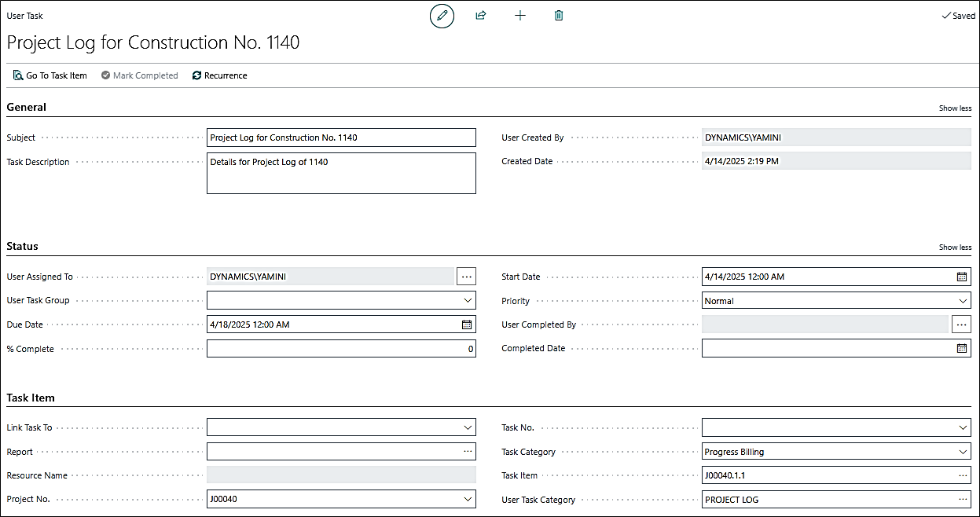Image resolution: width=980 pixels, height=517 pixels.
Task: Open the Project No. dropdown
Action: pyautogui.click(x=468, y=499)
